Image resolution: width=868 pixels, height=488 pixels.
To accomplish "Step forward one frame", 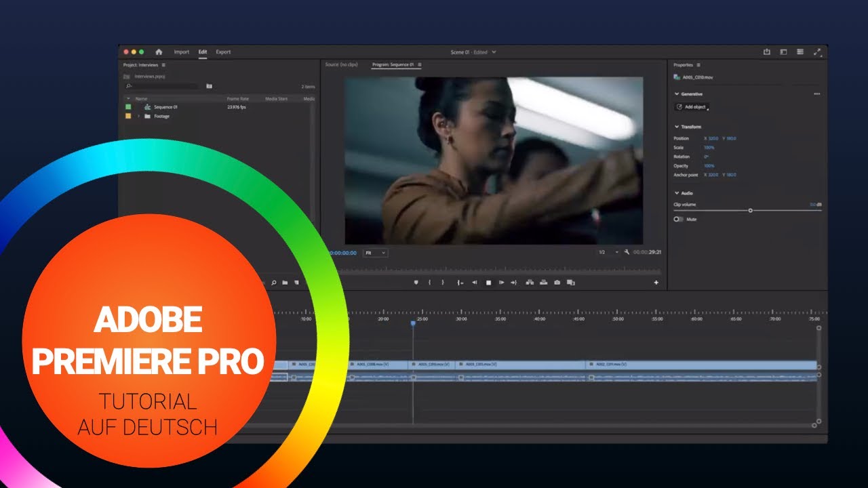I will (x=501, y=283).
